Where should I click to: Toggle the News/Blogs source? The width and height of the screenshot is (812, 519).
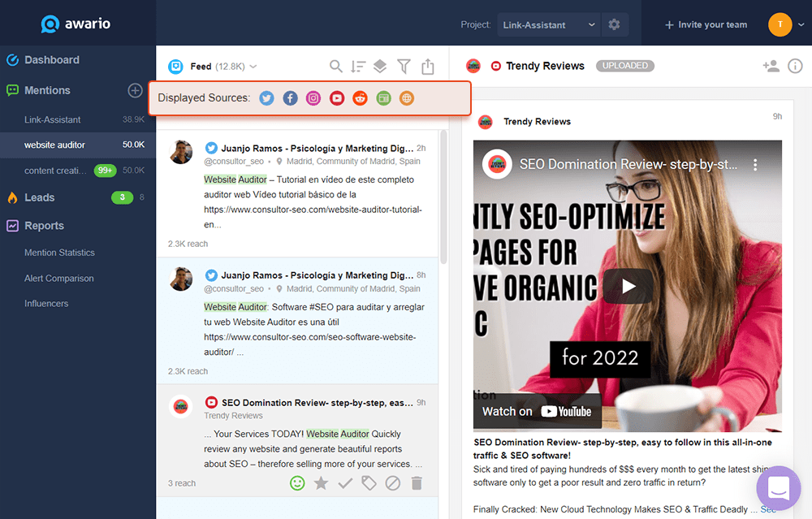tap(383, 98)
